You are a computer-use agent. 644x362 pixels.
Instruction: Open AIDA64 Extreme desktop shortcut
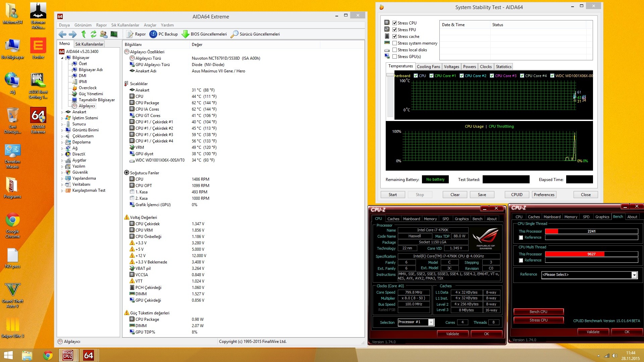pos(38,121)
